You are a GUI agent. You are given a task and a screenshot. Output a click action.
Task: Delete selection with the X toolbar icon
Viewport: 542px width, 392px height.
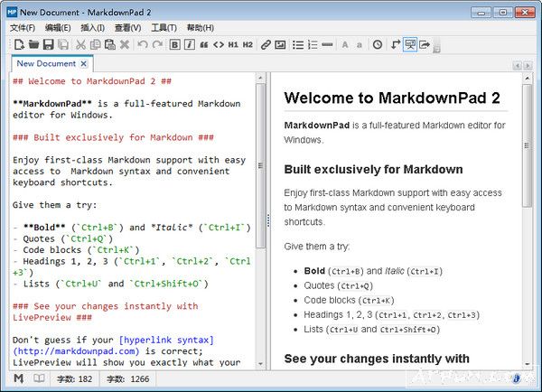coord(125,44)
